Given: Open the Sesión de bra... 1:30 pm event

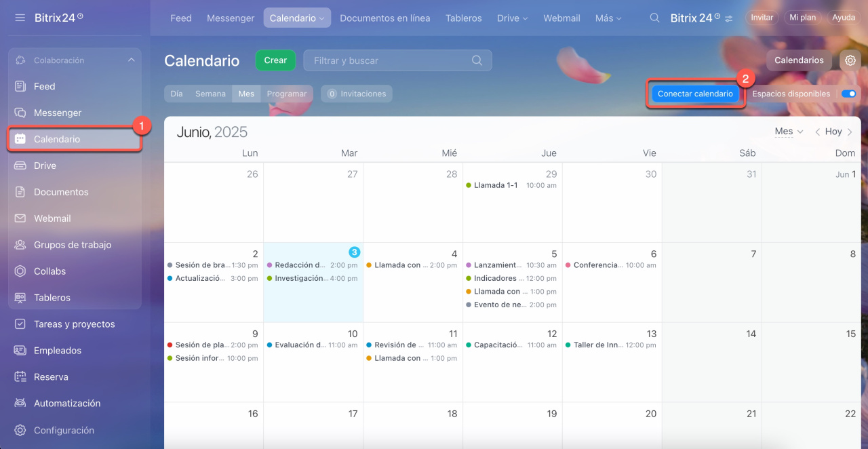Looking at the screenshot, I should coord(212,265).
